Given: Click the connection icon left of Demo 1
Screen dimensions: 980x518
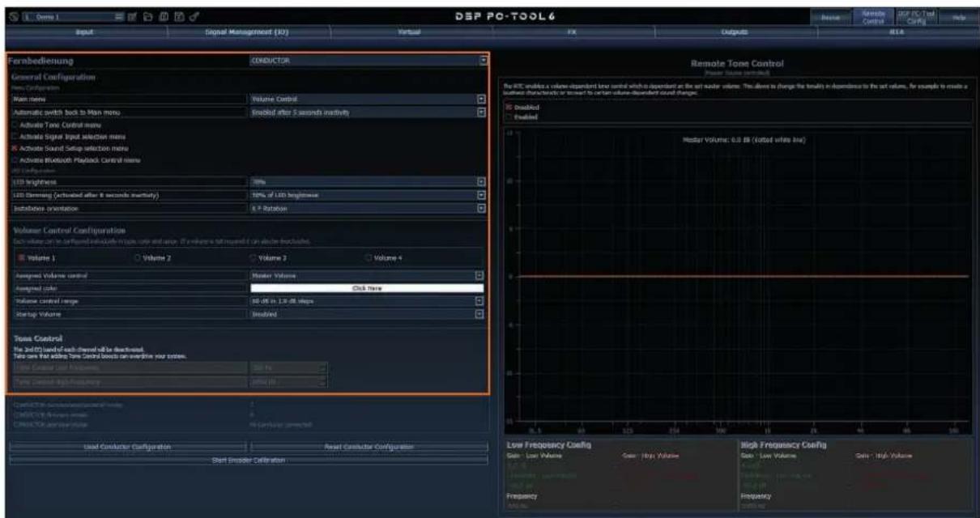Looking at the screenshot, I should 14,17.
